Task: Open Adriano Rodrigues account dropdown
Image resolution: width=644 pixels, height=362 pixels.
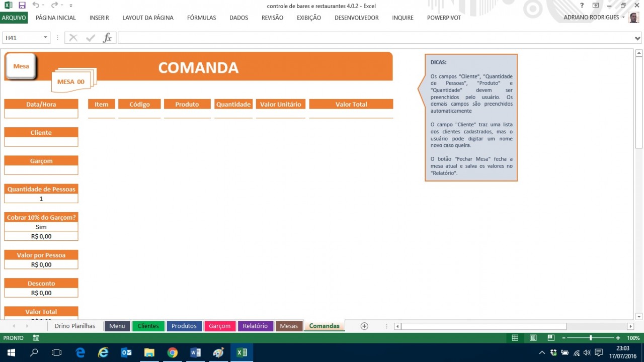Action: point(623,17)
